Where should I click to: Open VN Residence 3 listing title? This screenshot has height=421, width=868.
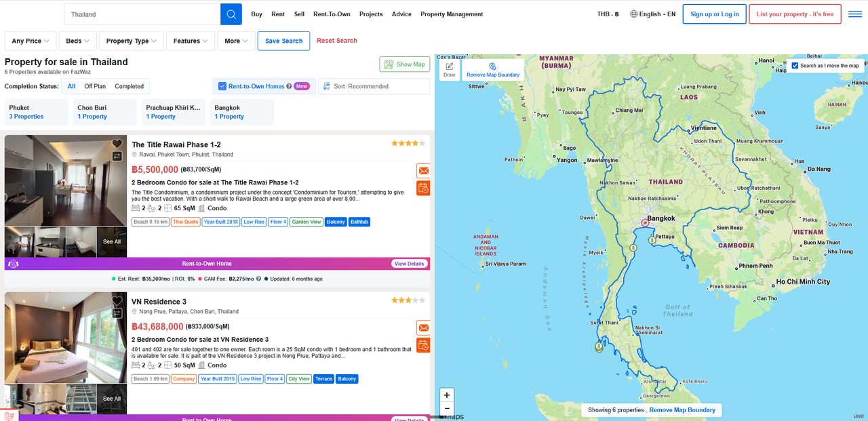pos(159,302)
